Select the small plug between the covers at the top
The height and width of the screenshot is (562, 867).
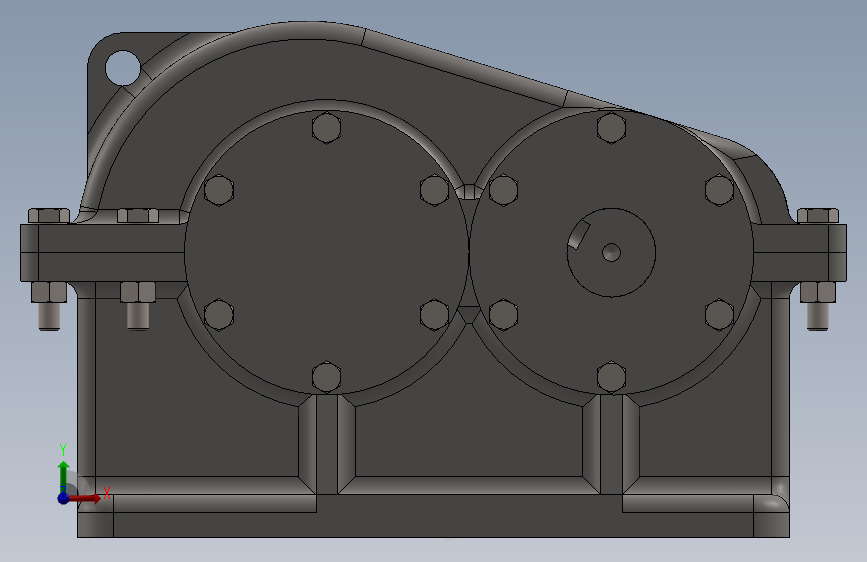[469, 191]
